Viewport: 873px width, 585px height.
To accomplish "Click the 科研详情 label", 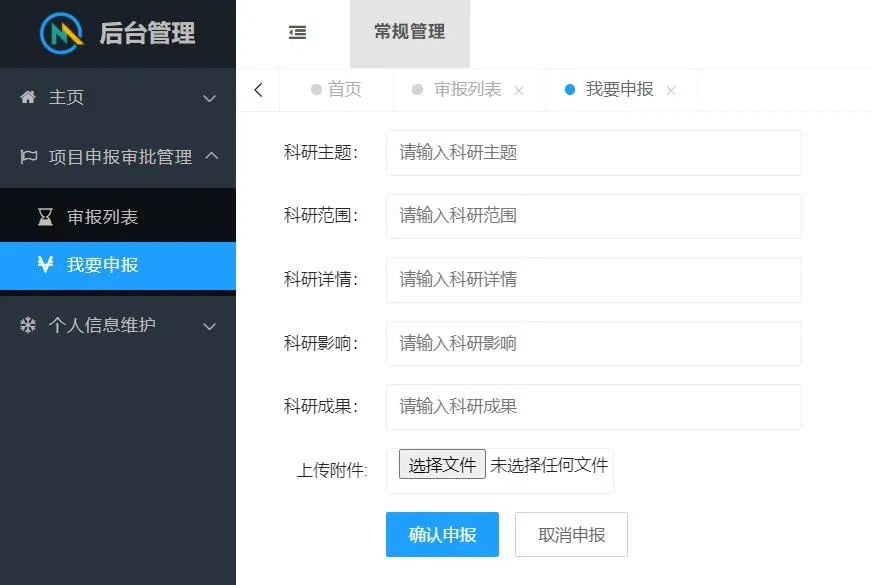I will 321,279.
